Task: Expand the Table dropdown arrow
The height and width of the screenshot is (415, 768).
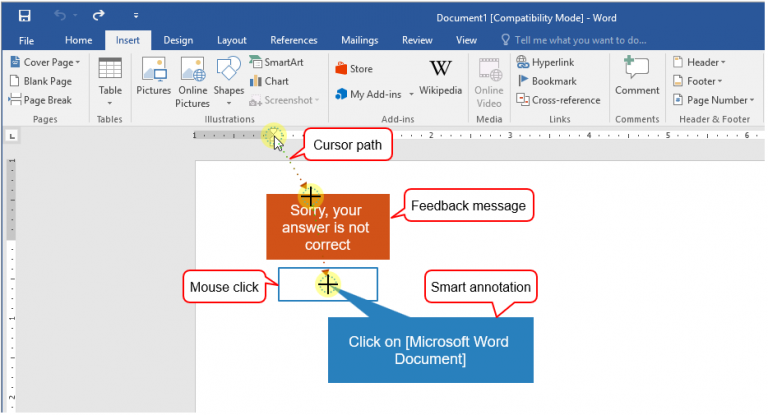Action: pos(110,103)
